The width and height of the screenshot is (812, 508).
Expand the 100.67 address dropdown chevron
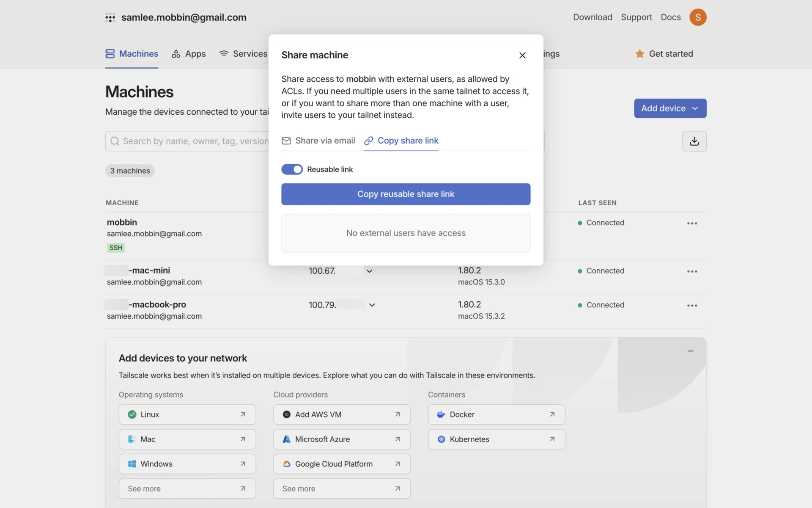pos(369,271)
